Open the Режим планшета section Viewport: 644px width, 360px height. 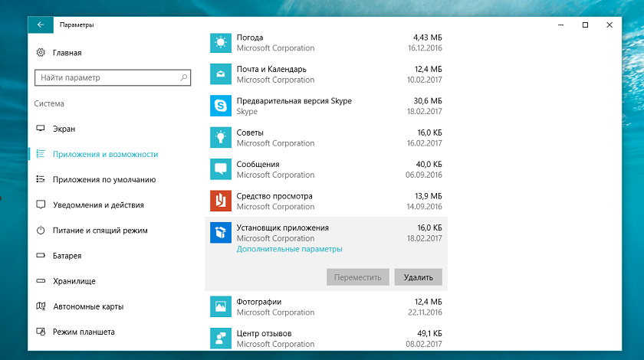click(x=84, y=332)
